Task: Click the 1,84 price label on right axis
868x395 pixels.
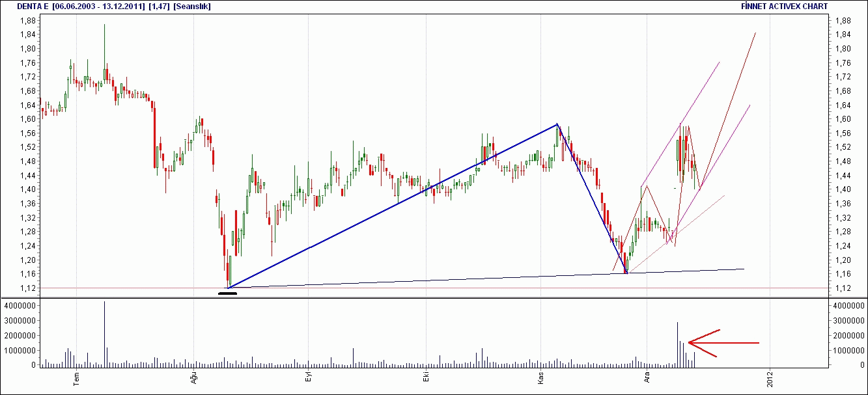Action: [843, 34]
